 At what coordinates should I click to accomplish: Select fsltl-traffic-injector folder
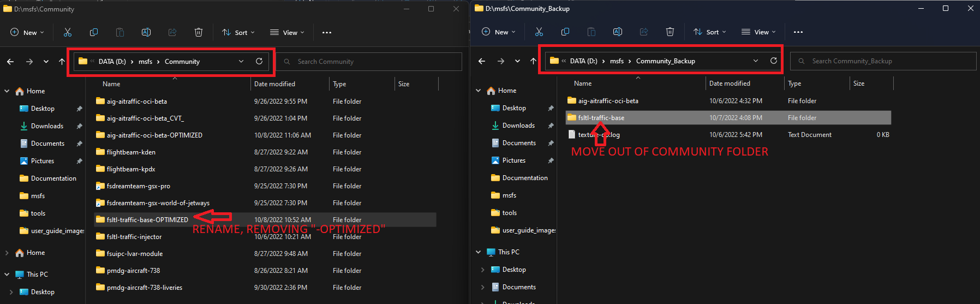point(265,237)
